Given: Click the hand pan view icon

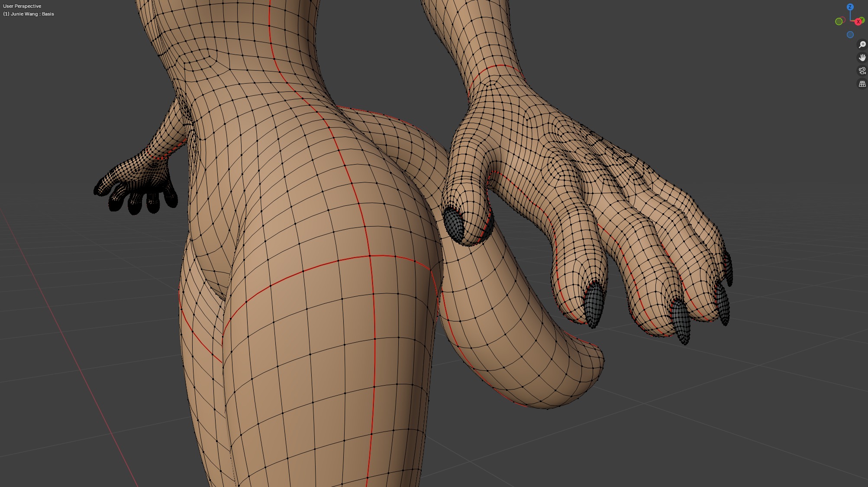Looking at the screenshot, I should 862,58.
